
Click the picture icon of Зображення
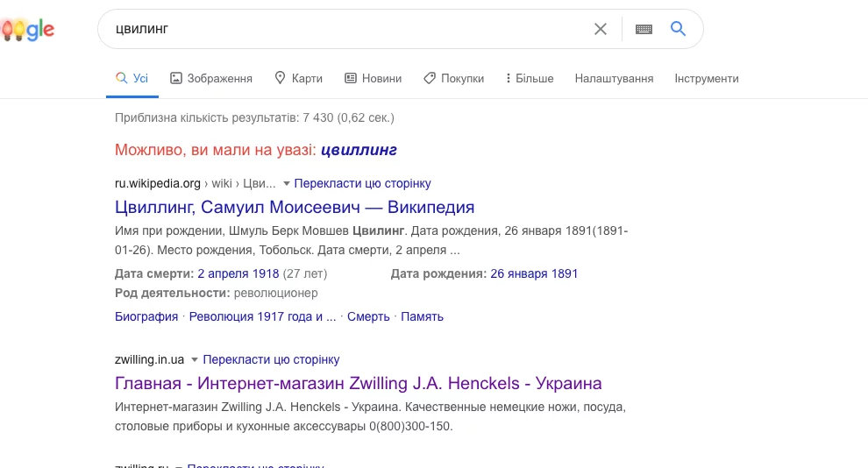(x=175, y=78)
